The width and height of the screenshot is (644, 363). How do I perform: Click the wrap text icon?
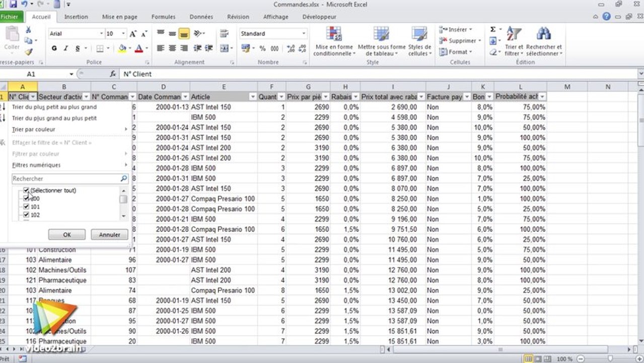[225, 34]
